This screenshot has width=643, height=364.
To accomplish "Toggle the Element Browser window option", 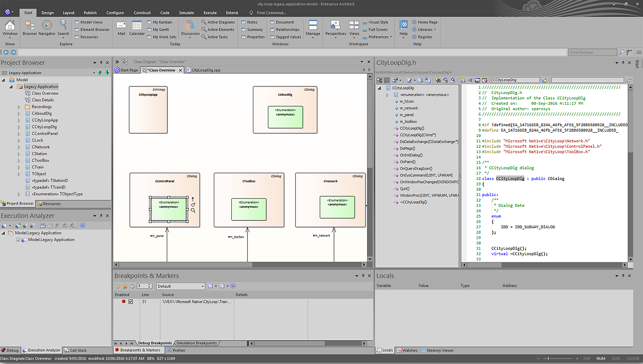I will [x=92, y=30].
